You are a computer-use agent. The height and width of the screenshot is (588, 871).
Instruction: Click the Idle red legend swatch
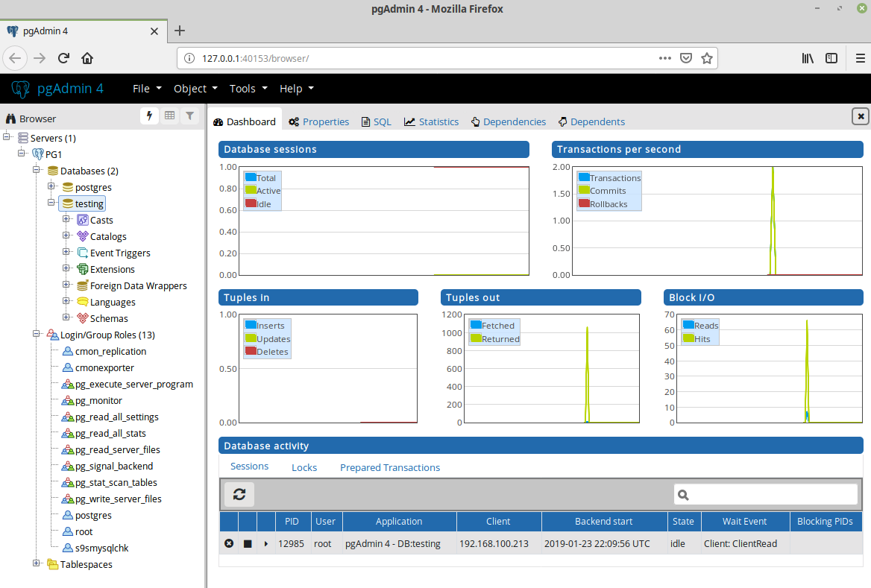(251, 203)
